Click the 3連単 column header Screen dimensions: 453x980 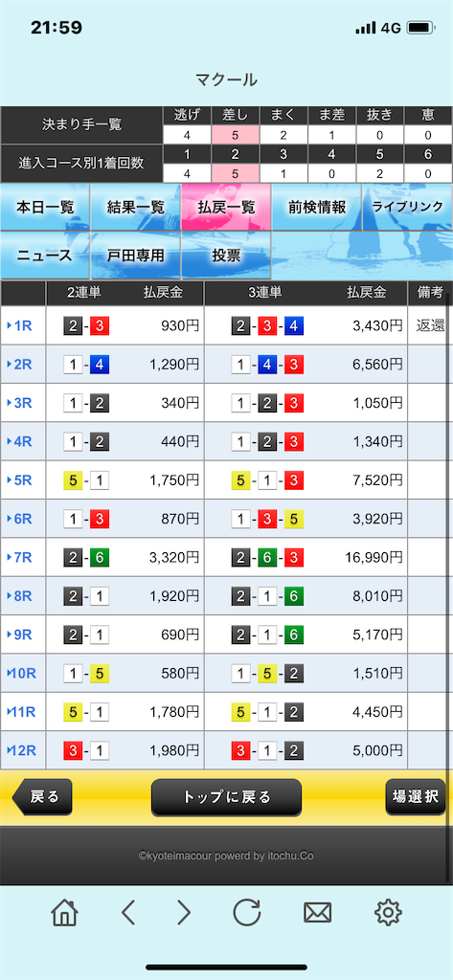pyautogui.click(x=265, y=293)
